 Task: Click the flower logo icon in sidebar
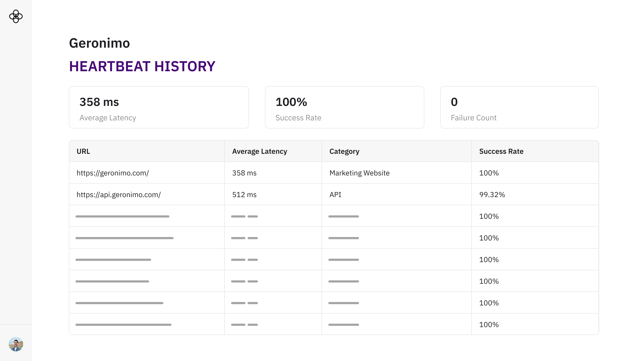(16, 17)
